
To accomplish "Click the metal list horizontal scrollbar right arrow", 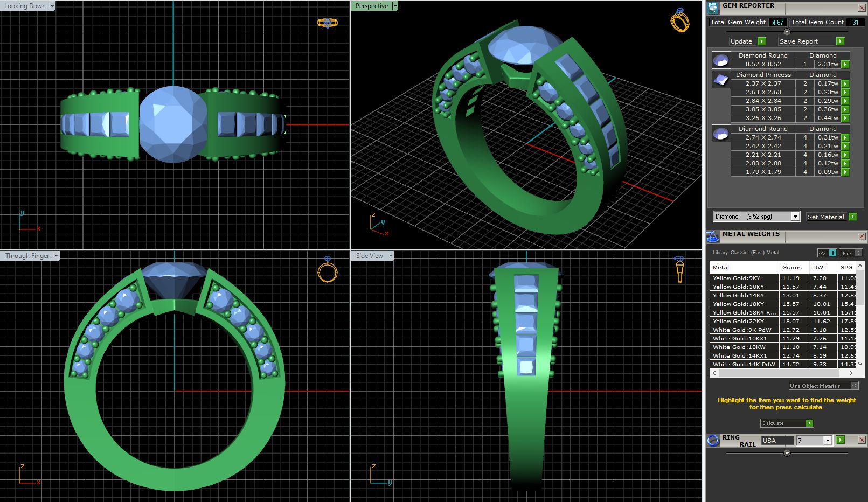I will [851, 373].
